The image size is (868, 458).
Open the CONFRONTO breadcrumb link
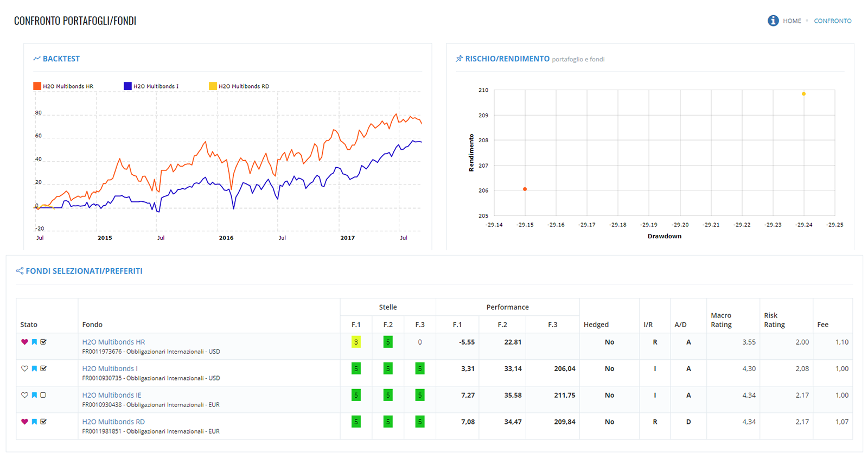pos(833,21)
